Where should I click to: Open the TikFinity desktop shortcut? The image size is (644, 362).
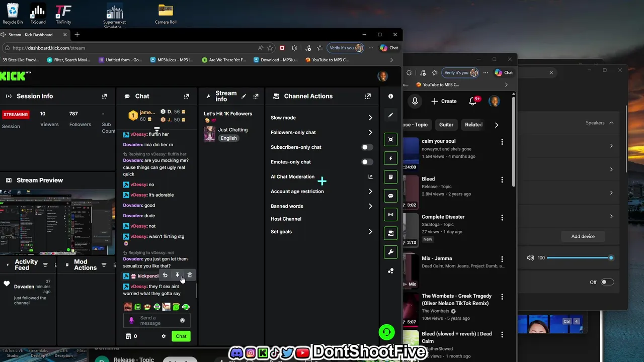coord(63,14)
